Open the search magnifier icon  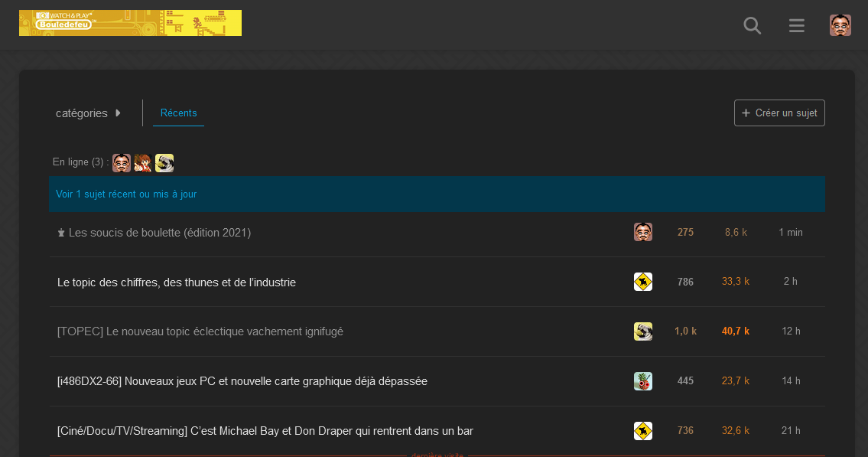[753, 26]
